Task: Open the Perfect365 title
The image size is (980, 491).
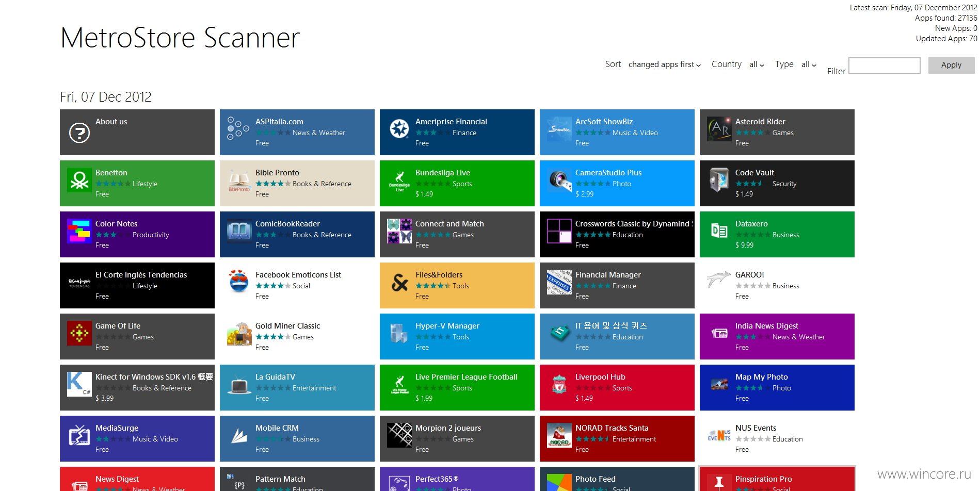Action: pyautogui.click(x=437, y=479)
